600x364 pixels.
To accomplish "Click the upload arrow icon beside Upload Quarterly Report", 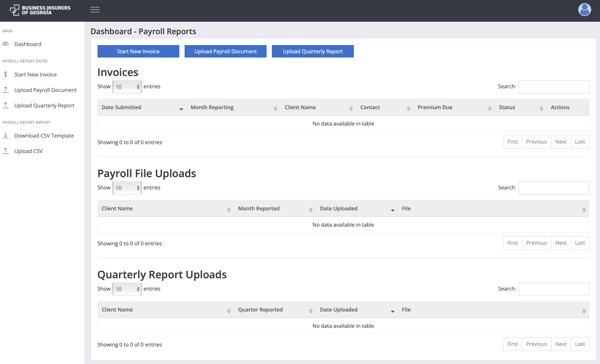I will [x=6, y=105].
